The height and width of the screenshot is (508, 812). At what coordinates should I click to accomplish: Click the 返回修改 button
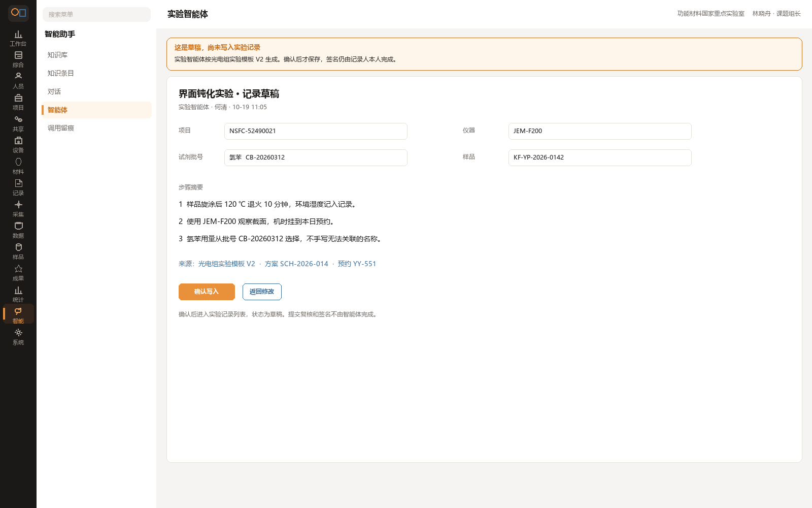coord(262,292)
